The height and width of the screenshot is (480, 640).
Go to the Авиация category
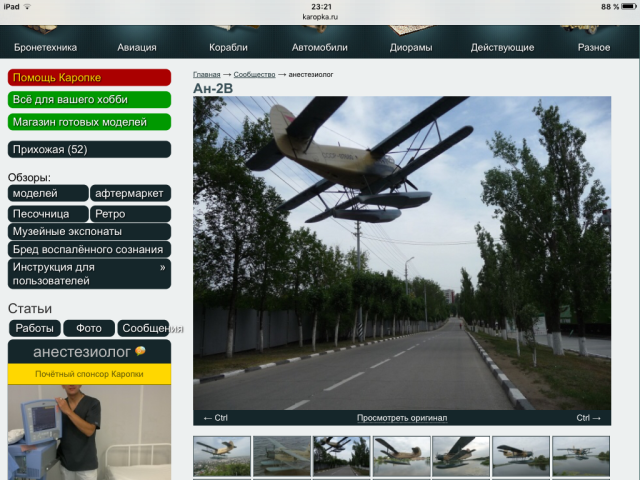(136, 47)
